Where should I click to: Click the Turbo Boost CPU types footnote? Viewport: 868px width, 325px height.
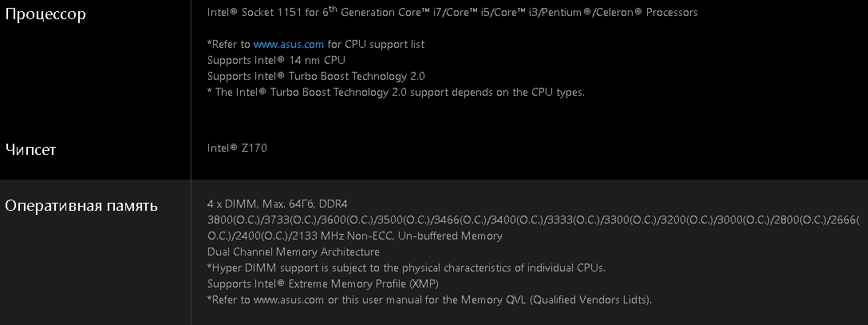pos(396,93)
